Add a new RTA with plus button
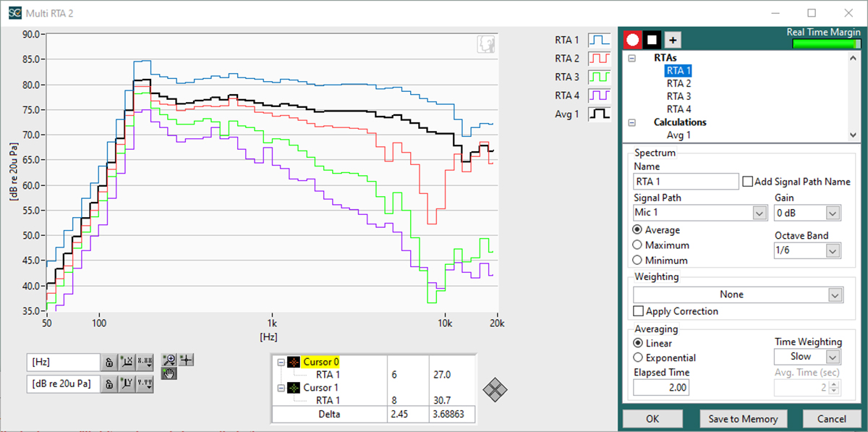The image size is (868, 432). coord(673,40)
